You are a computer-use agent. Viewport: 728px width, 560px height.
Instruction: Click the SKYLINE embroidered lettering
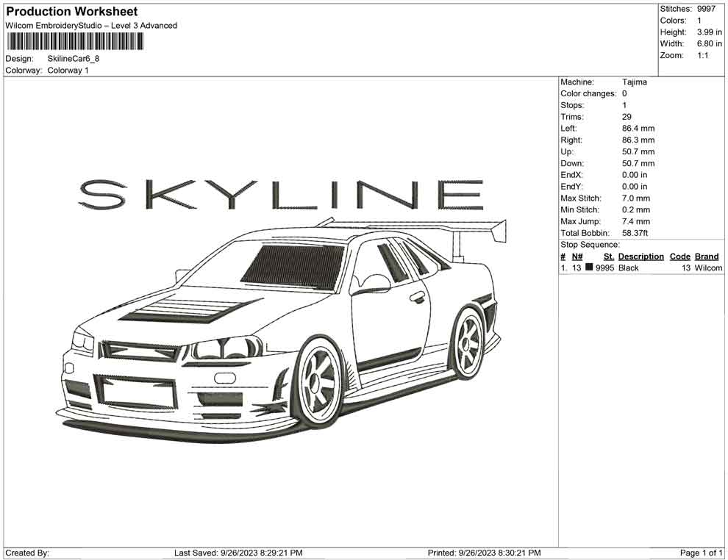pyautogui.click(x=282, y=195)
